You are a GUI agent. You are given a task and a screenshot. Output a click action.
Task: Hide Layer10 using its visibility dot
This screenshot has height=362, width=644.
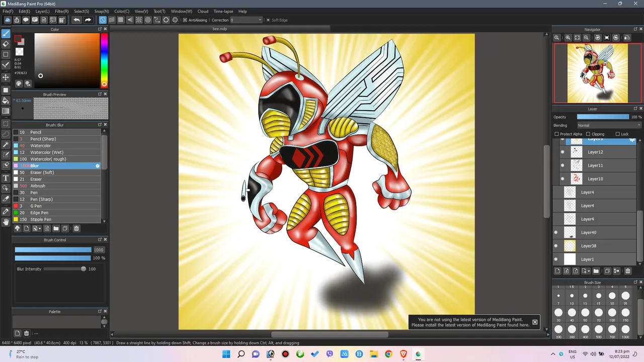562,178
